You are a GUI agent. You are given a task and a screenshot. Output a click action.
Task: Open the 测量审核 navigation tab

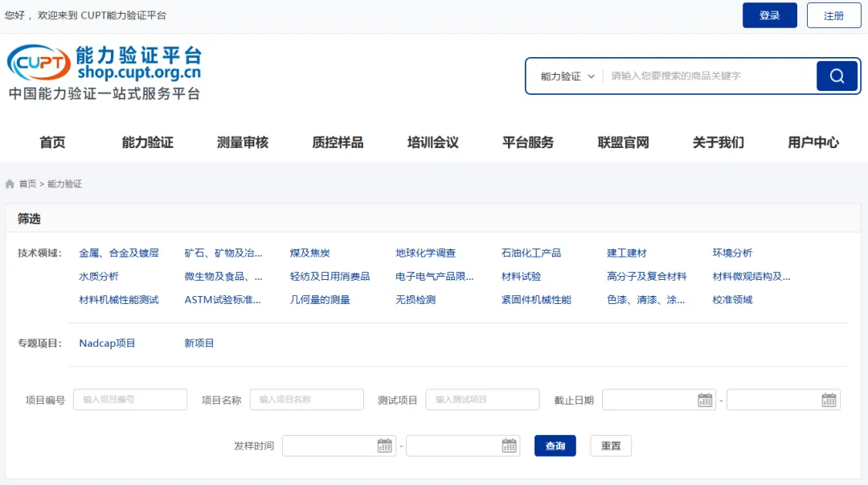pos(243,142)
